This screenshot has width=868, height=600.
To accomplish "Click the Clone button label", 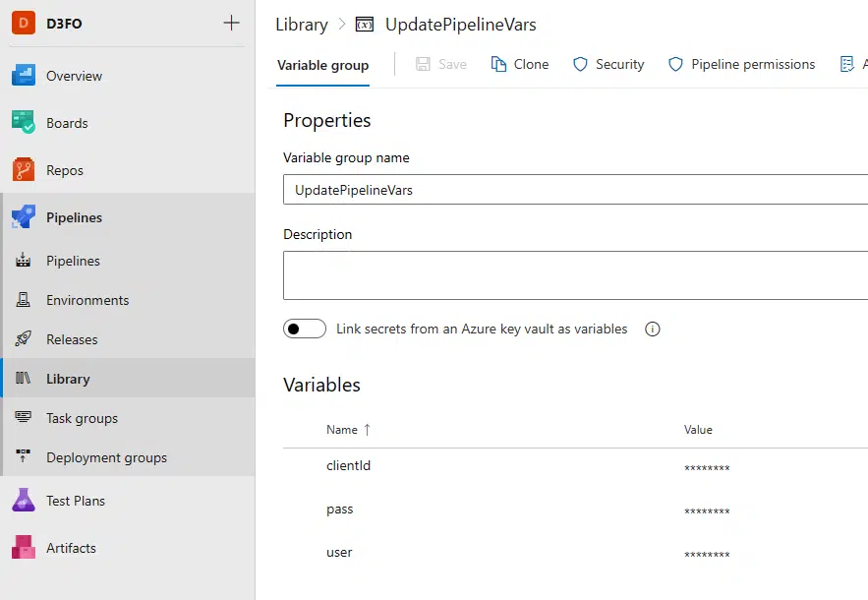I will coord(531,64).
